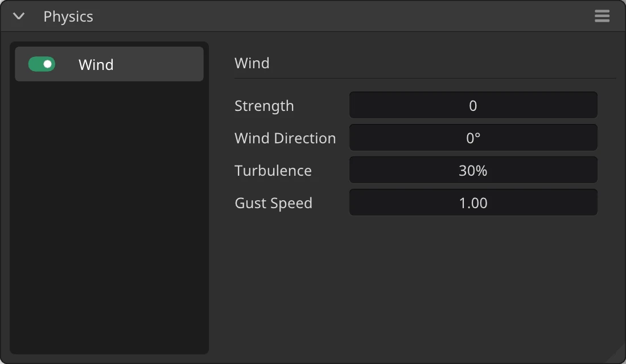Click the Physics panel title text

click(68, 16)
